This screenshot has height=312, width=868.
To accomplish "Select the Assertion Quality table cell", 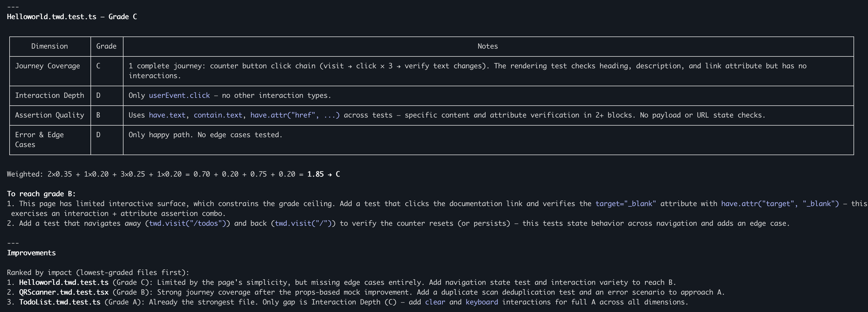I will click(x=50, y=115).
